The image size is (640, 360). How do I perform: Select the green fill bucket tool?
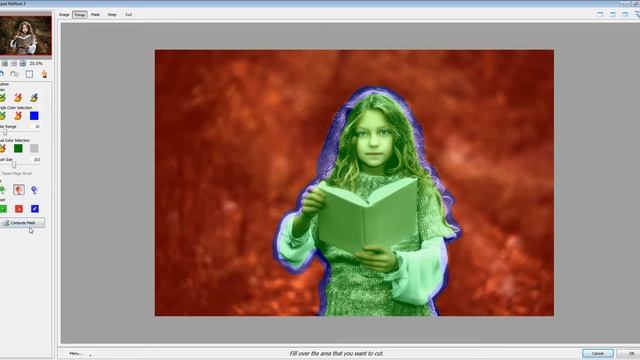2,190
